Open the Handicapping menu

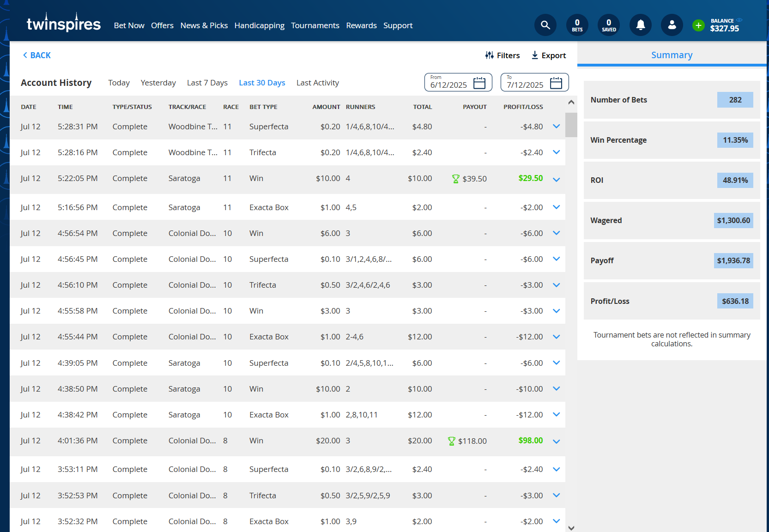(260, 25)
